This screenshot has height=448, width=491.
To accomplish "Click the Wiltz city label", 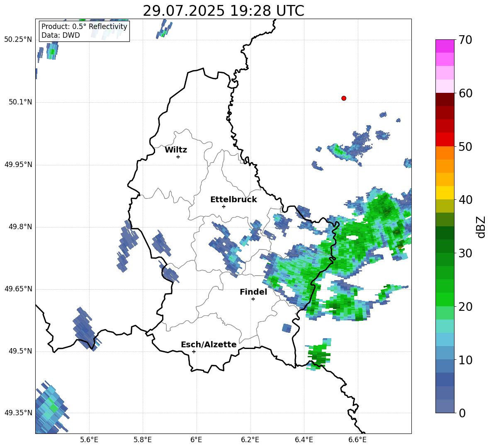I will [x=176, y=150].
